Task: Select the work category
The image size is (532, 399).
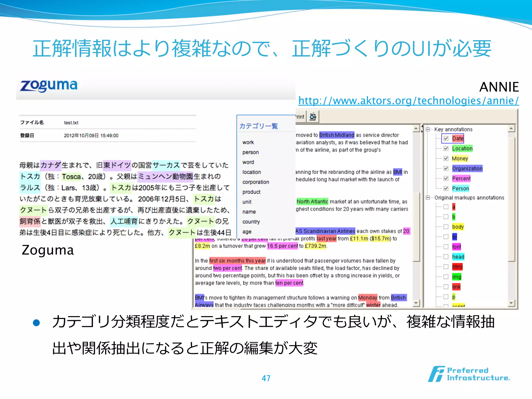Action: coord(248,142)
